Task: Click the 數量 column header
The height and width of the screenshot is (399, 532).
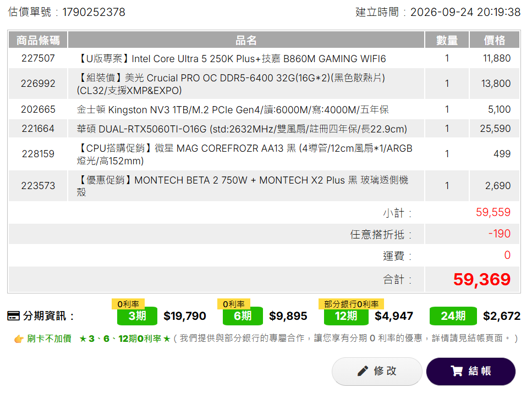Action: 447,40
